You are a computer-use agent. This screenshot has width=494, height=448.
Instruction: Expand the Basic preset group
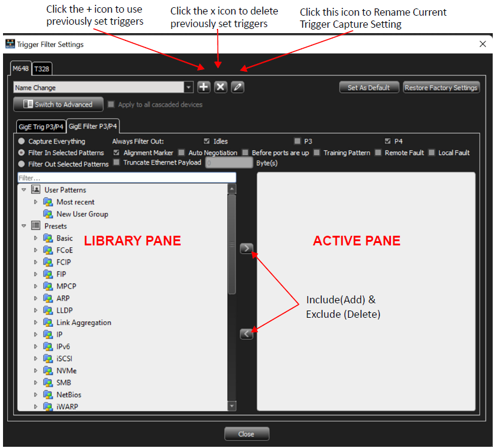[36, 238]
